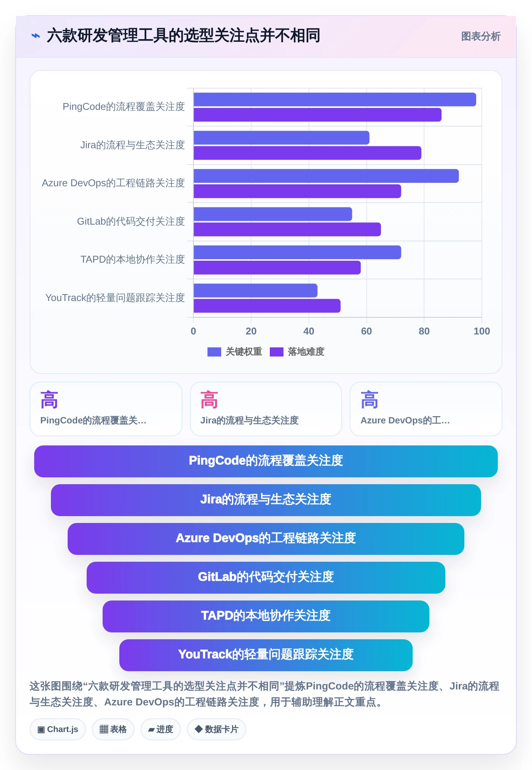The height and width of the screenshot is (770, 532).
Task: Select funnel stage Jira的流程与生态关注度
Action: click(x=266, y=500)
